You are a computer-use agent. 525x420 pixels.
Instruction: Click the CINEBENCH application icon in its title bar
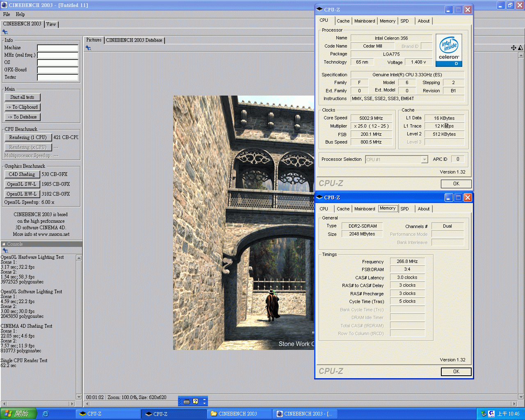click(x=4, y=5)
